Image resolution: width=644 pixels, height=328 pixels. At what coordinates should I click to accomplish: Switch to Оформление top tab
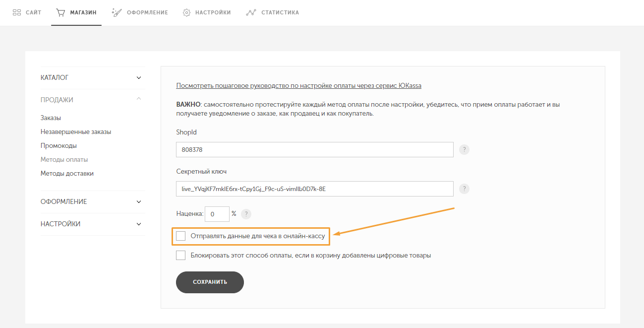pos(140,12)
